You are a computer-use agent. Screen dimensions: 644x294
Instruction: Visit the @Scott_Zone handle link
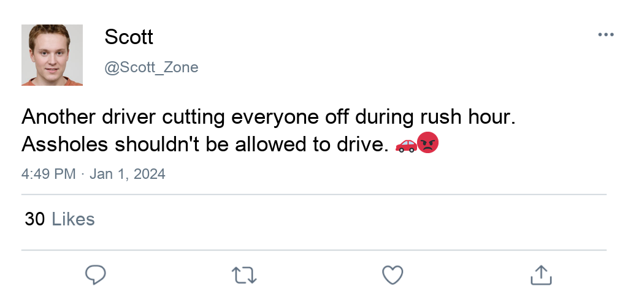(x=151, y=67)
